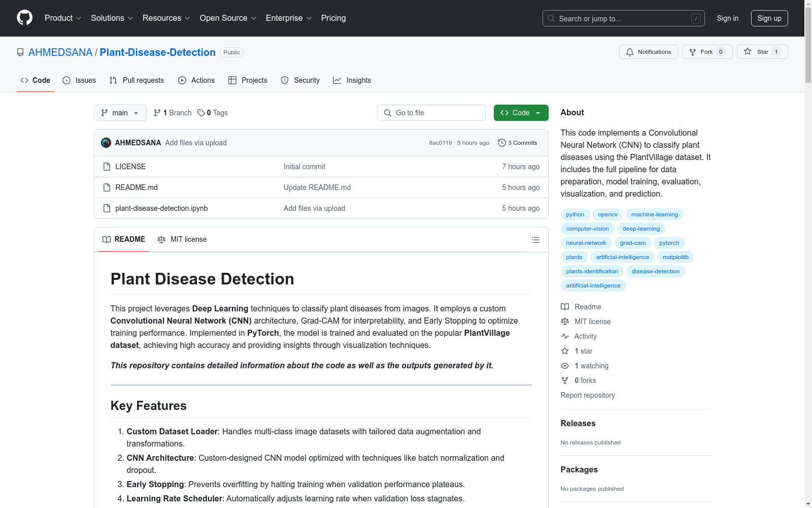View the 0 forks link
812x508 pixels.
coord(579,380)
